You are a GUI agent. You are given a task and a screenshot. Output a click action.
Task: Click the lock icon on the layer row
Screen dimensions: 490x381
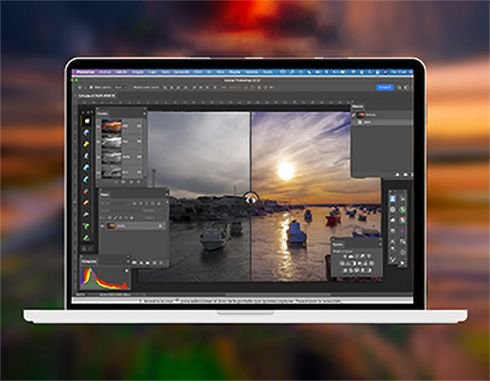click(x=160, y=226)
